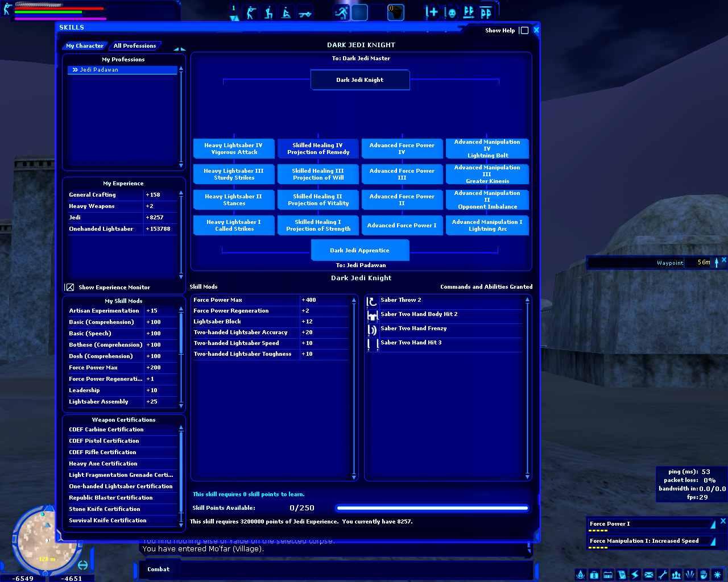The height and width of the screenshot is (582, 728).
Task: Open options via the wrench icon
Action: click(x=663, y=575)
